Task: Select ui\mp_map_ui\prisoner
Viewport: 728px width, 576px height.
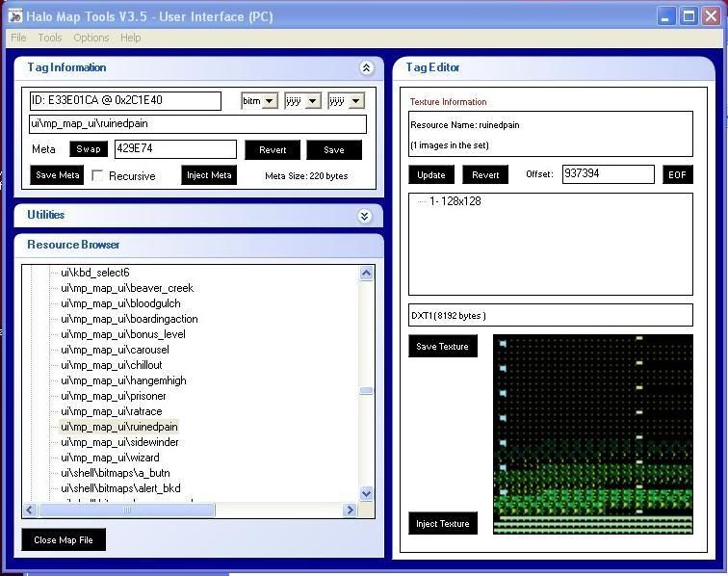Action: click(114, 396)
